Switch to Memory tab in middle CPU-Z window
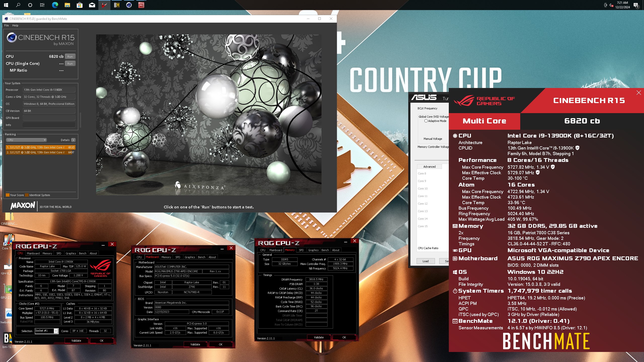 click(x=166, y=257)
